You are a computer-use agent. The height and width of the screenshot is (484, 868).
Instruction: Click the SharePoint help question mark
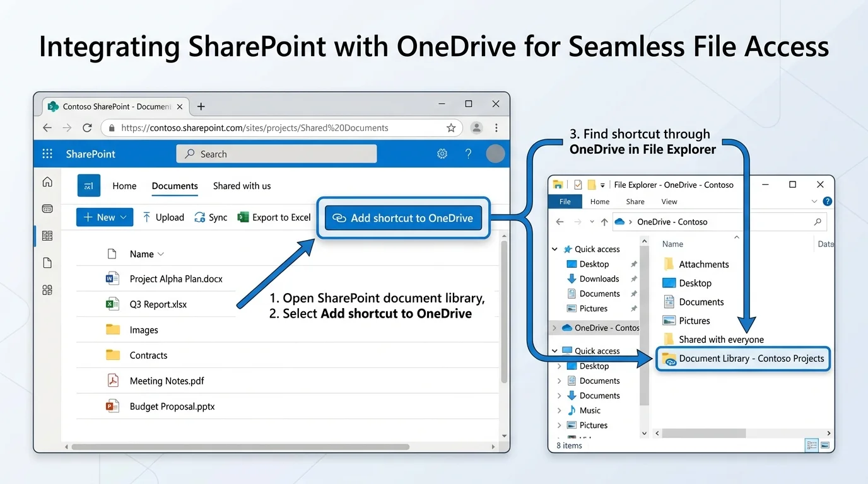(x=468, y=154)
